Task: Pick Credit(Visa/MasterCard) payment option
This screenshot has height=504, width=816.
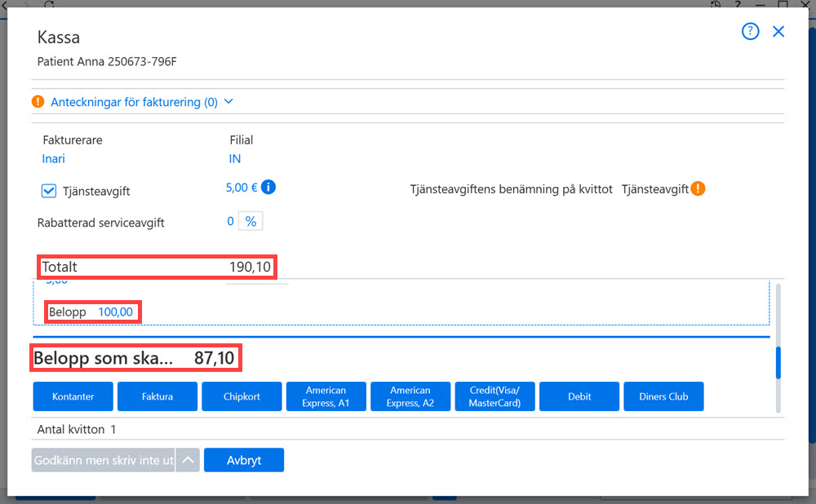Action: (494, 396)
